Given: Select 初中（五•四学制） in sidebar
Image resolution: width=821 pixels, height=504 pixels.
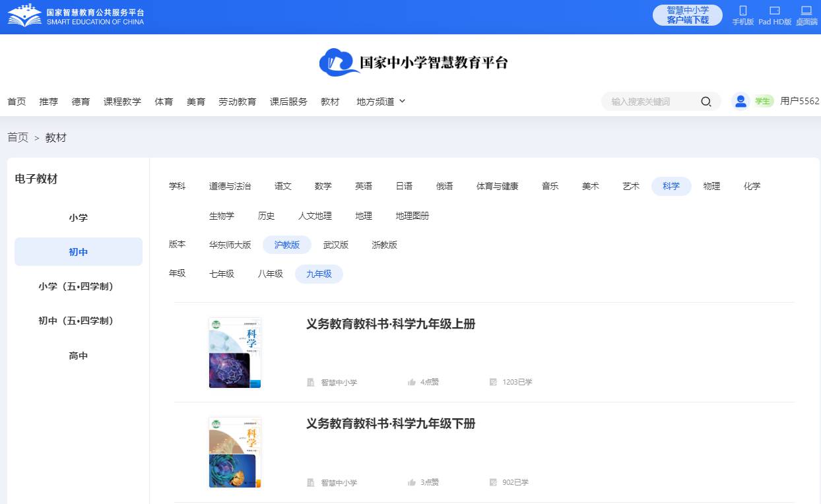Looking at the screenshot, I should tap(79, 321).
